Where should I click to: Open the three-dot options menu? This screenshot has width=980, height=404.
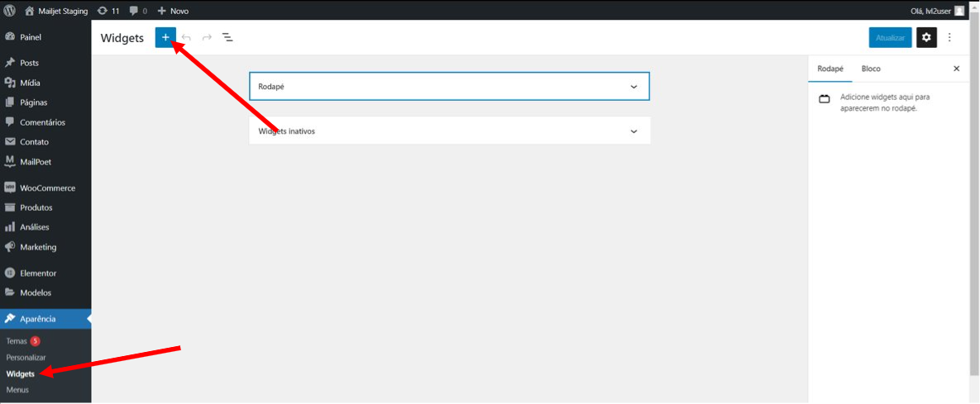[949, 37]
